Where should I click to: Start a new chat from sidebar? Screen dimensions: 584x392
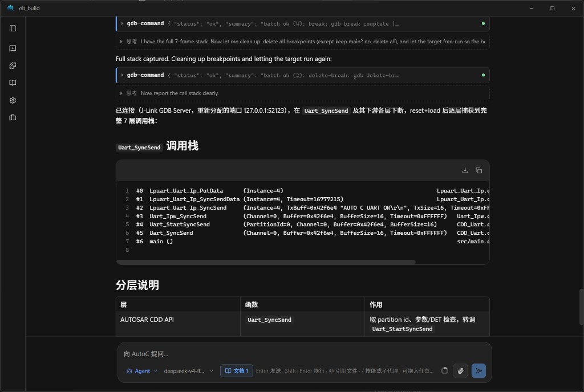[x=13, y=48]
